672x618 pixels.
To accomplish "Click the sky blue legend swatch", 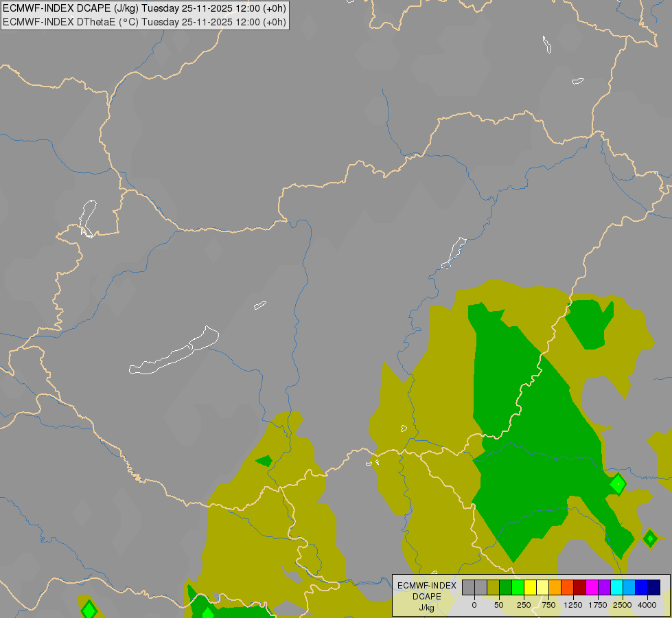I will [629, 587].
